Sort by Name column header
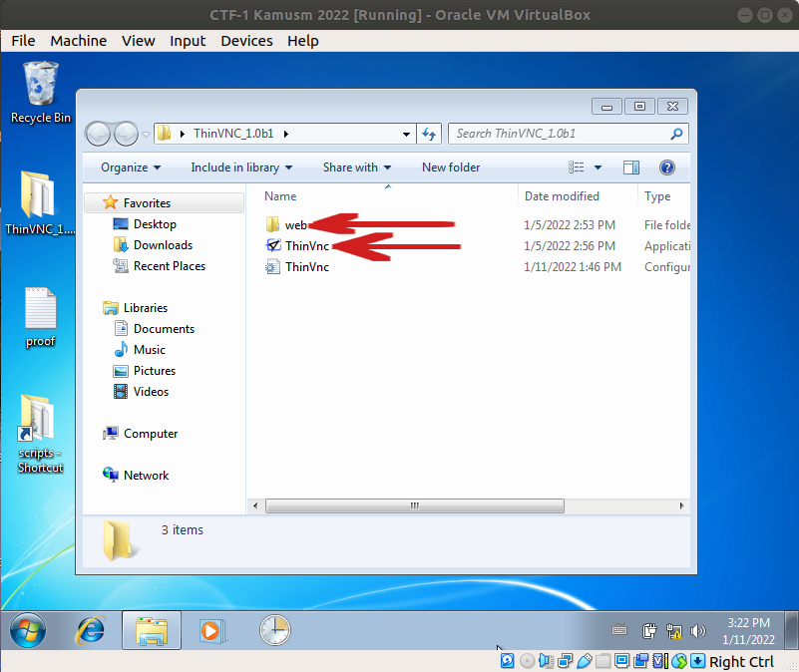 point(280,196)
